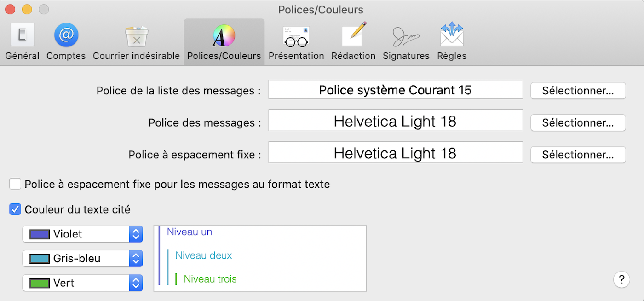The image size is (644, 301).
Task: Uncheck Couleur du texte cité
Action: coord(15,209)
